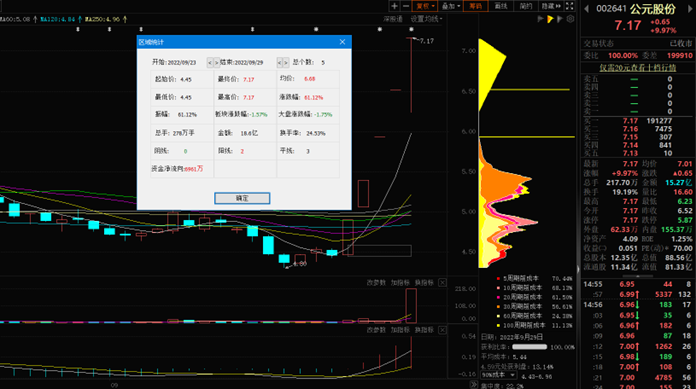Step start date forward in dialog
The height and width of the screenshot is (389, 696).
click(216, 63)
